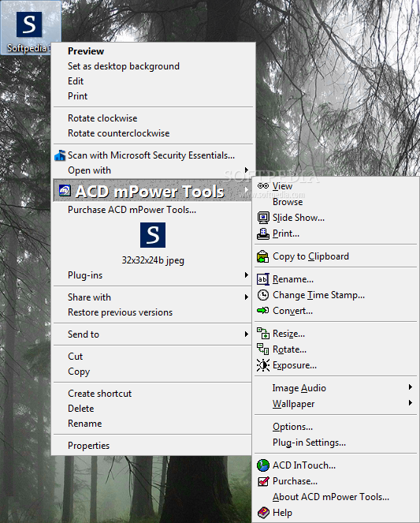The image size is (420, 523).
Task: Choose Plug-in Settings... entry
Action: [x=309, y=443]
